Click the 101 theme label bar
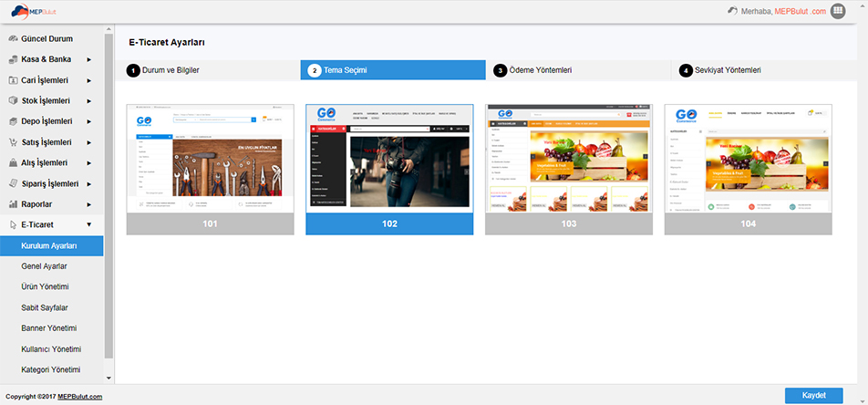Viewport: 868px width, 405px height. [211, 224]
